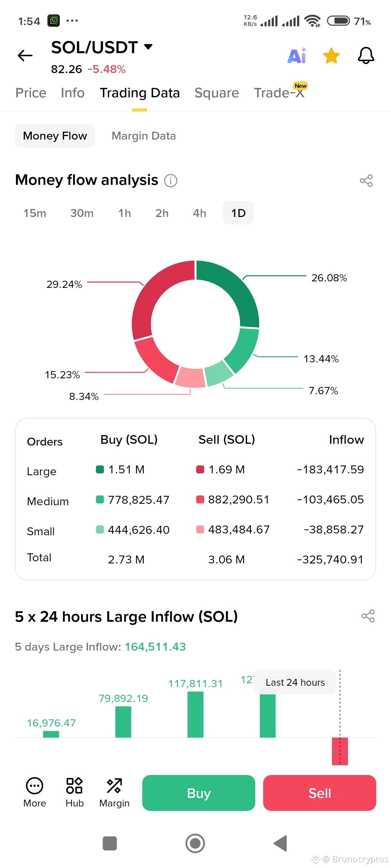Tap the red Sell button
The height and width of the screenshot is (868, 391).
[320, 793]
